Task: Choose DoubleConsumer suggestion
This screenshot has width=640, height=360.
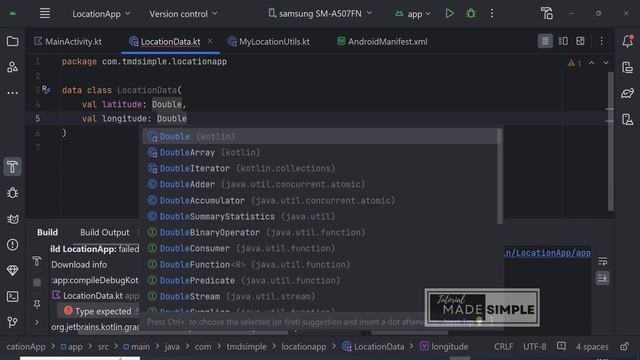Action: [x=320, y=248]
